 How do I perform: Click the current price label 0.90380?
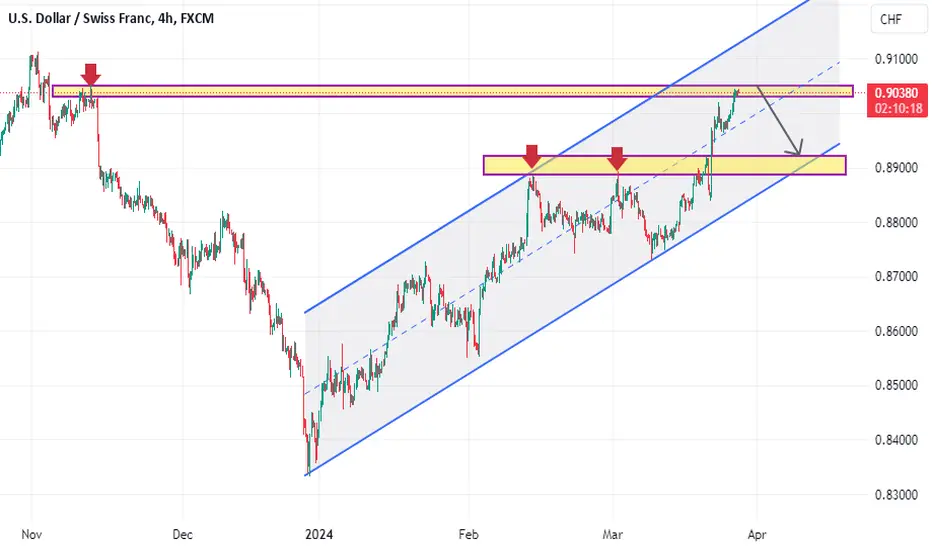[896, 93]
